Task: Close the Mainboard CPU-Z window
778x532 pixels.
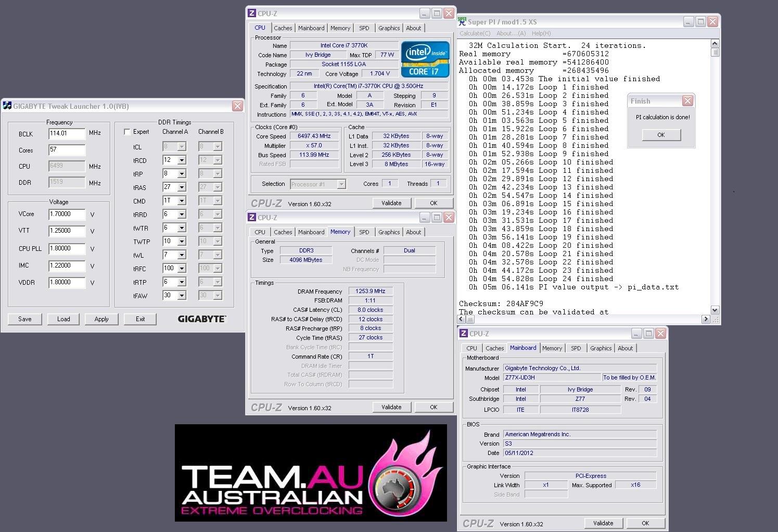Action: point(660,333)
